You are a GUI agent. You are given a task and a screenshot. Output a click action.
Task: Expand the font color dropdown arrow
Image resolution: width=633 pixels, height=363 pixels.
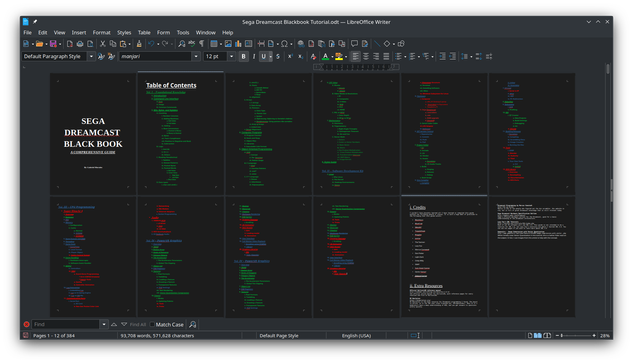coord(332,57)
